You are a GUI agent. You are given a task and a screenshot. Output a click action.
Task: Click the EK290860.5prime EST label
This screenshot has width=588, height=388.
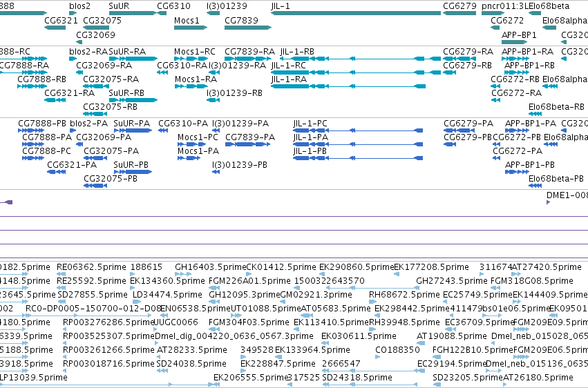[357, 267]
